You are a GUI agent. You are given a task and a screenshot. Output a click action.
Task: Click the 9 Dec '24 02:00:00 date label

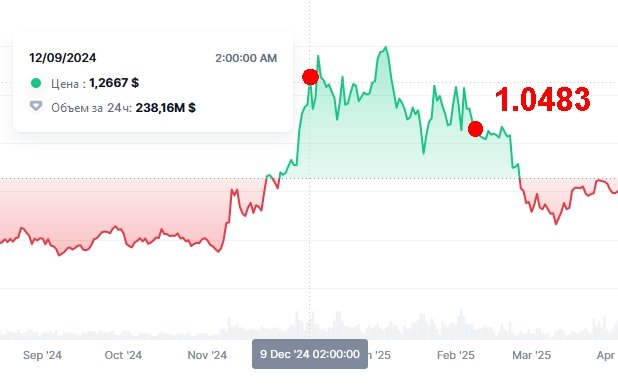pyautogui.click(x=310, y=354)
